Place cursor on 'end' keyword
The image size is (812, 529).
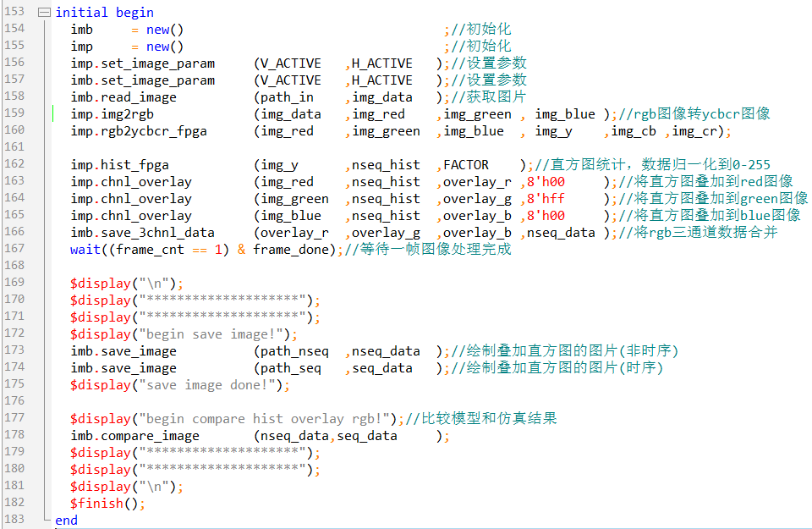pos(66,521)
